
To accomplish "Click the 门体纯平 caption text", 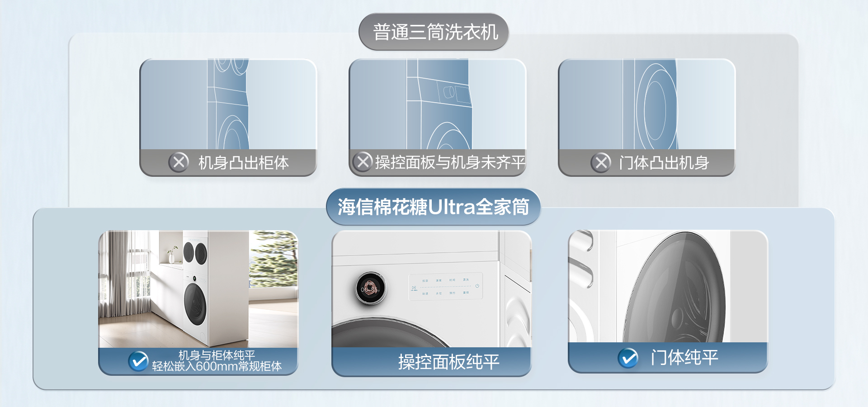I will tap(684, 358).
